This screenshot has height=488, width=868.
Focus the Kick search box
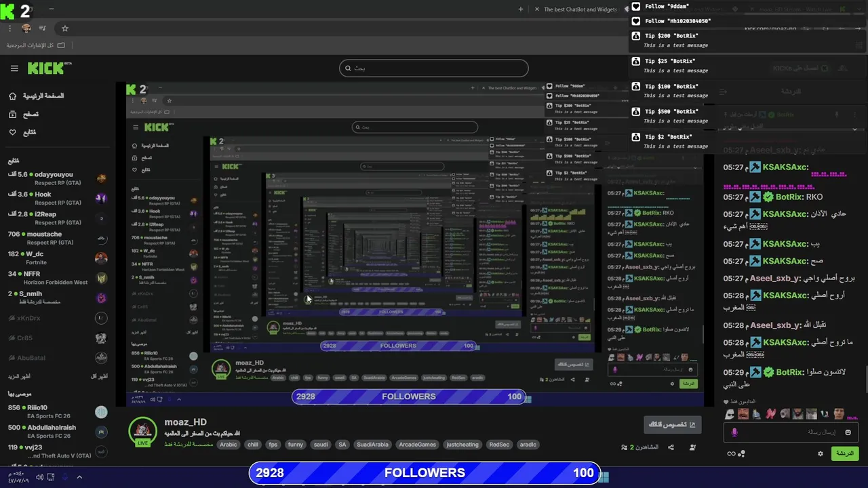coord(434,68)
